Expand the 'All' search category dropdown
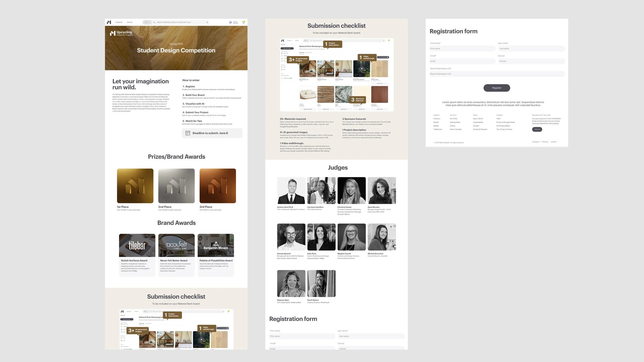This screenshot has height=362, width=644. point(147,22)
